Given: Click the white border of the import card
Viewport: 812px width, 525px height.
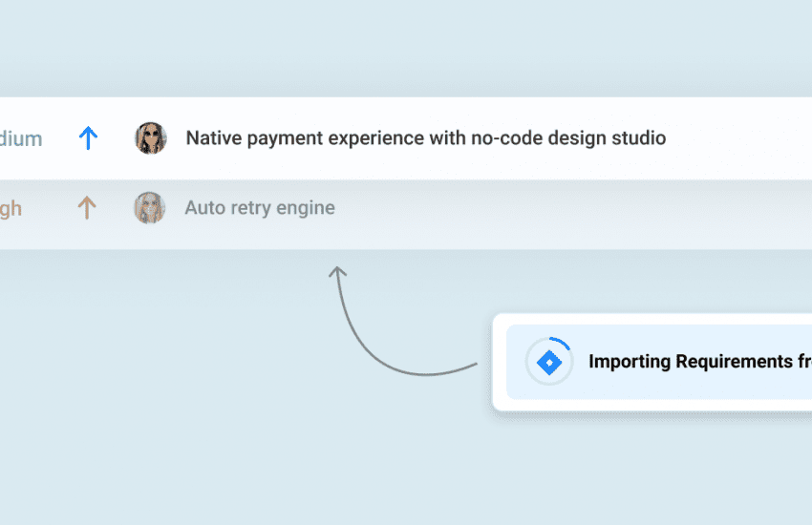Looking at the screenshot, I should pos(499,363).
